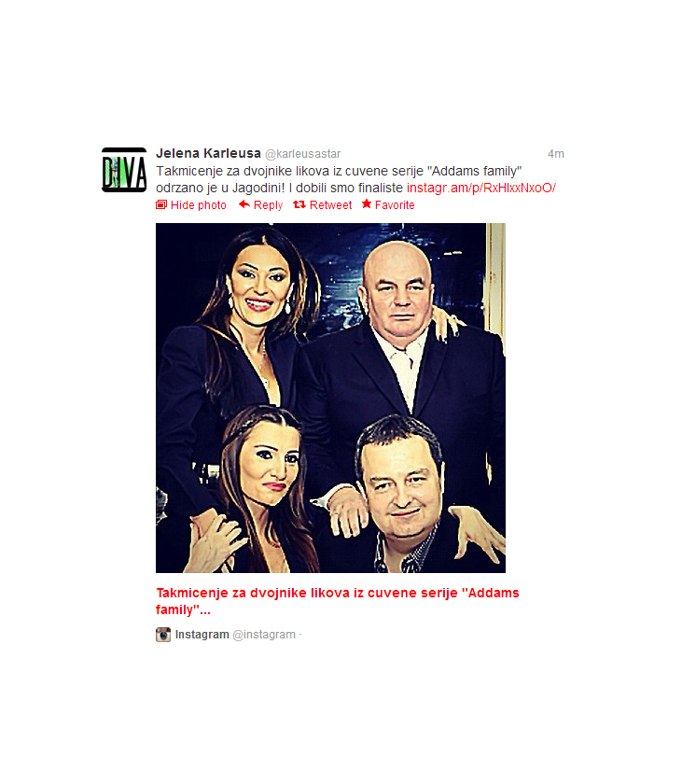
Task: Open the embedded Instagram photo
Action: (331, 398)
